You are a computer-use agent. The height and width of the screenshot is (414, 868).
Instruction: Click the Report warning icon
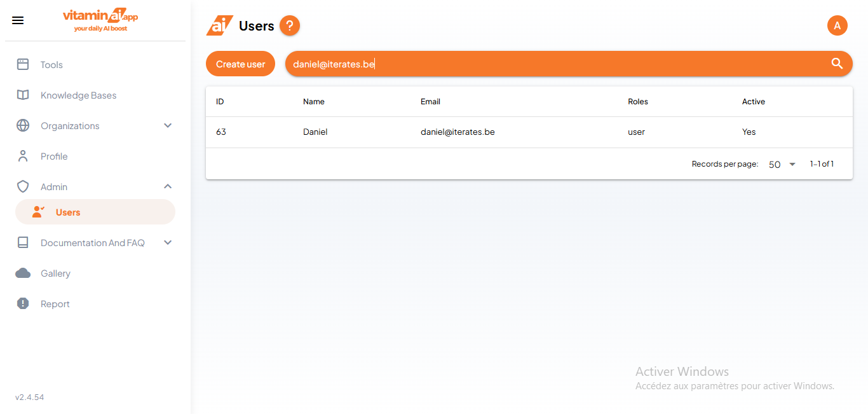tap(23, 303)
